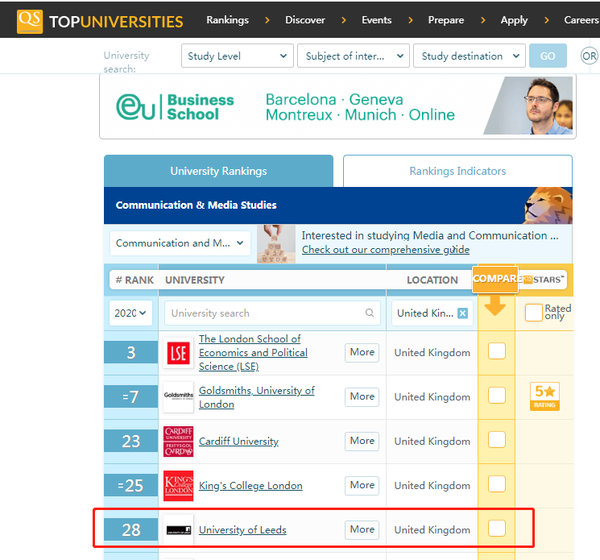This screenshot has height=560, width=600.
Task: Open the media studies guide thumbnail
Action: point(276,244)
